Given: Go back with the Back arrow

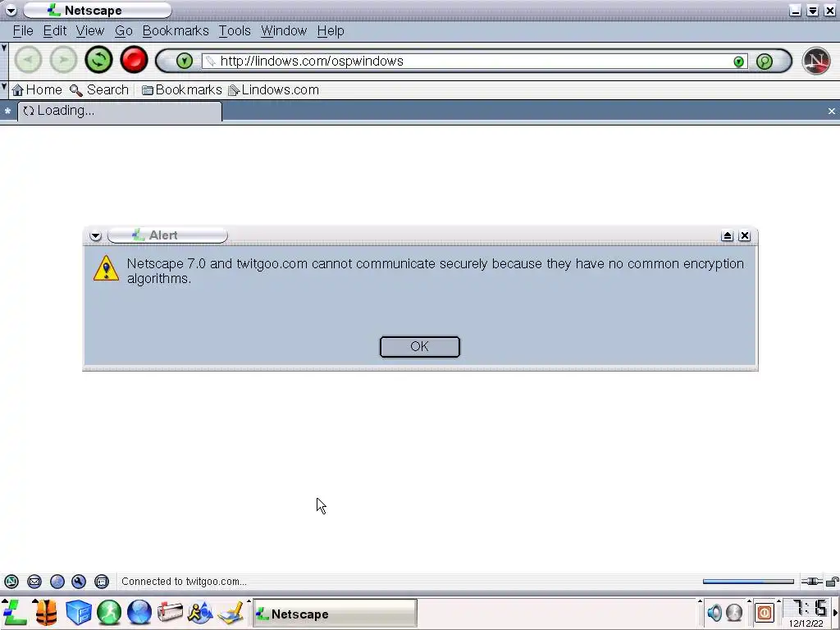Looking at the screenshot, I should (x=28, y=59).
